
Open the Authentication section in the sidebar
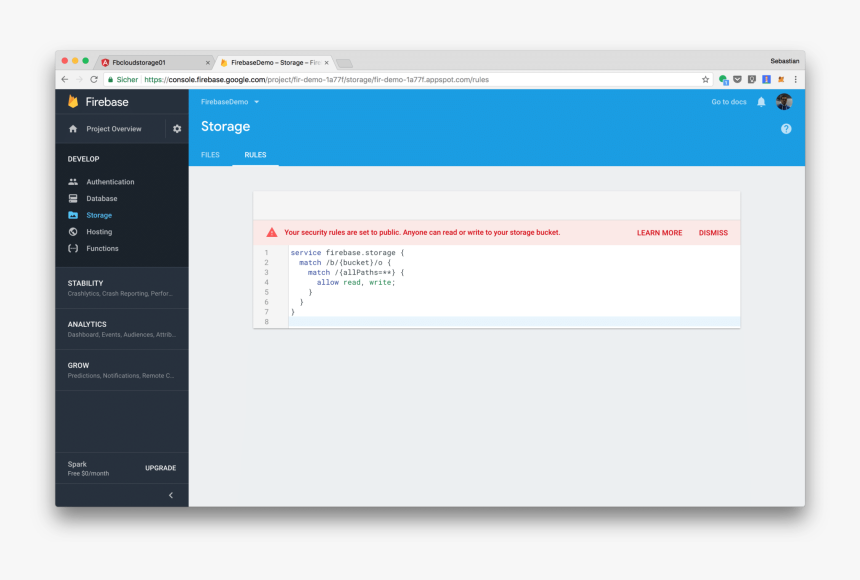[108, 181]
